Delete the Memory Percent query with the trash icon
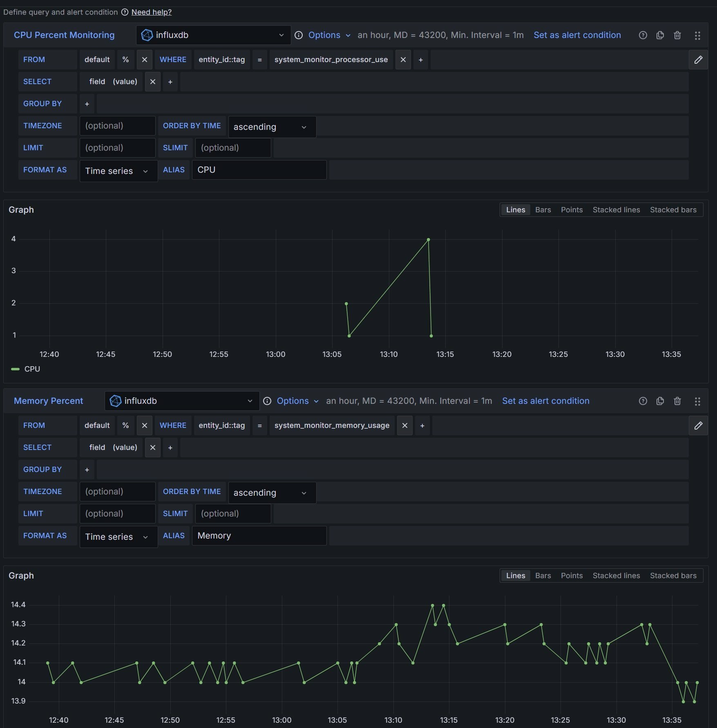The height and width of the screenshot is (728, 717). pos(677,401)
